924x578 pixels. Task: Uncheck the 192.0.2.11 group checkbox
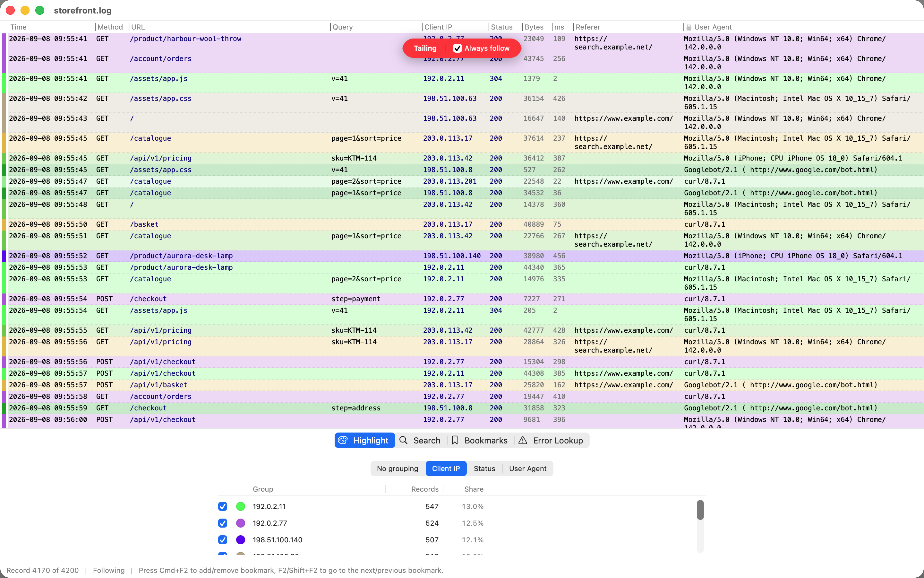tap(223, 506)
